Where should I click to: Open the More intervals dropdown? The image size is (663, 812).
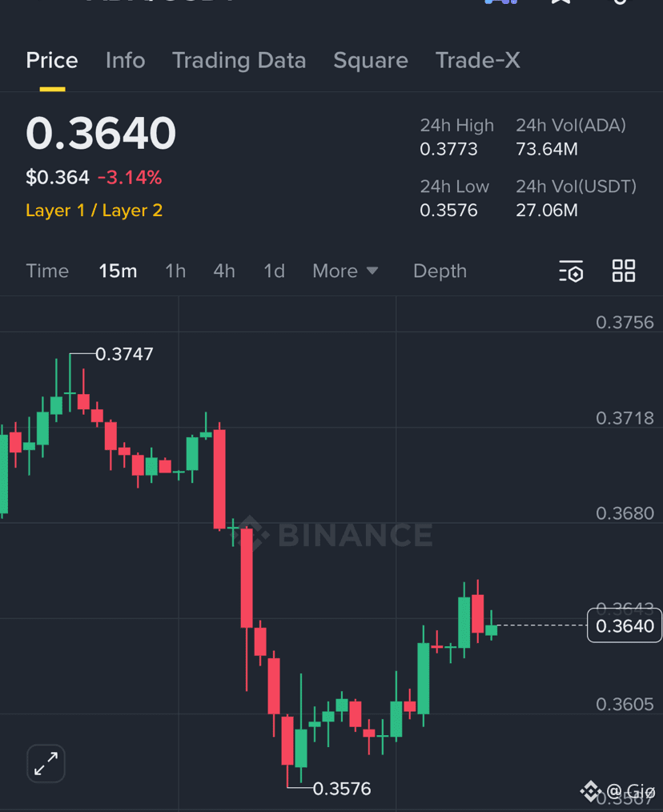(345, 271)
